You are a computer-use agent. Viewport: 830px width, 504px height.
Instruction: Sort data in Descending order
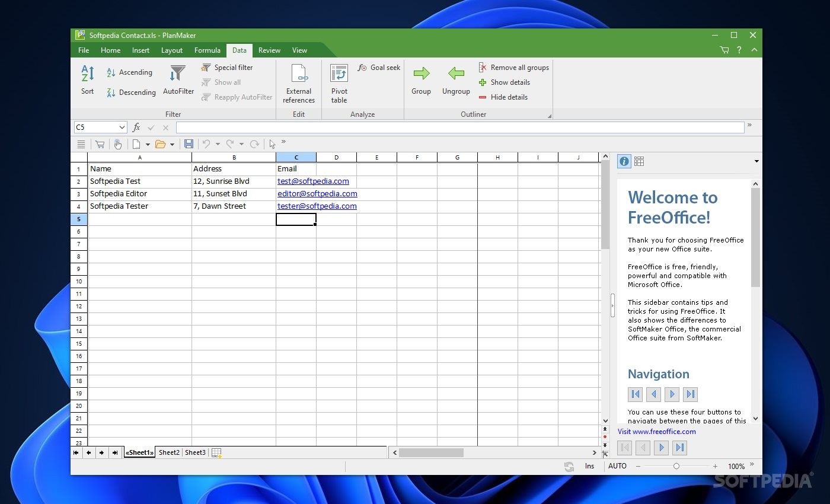[131, 92]
